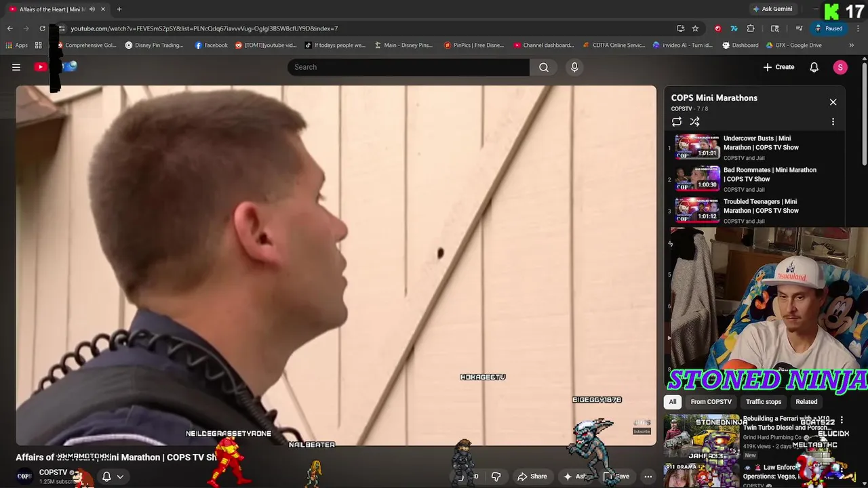
Task: Click the Create button
Action: click(778, 67)
